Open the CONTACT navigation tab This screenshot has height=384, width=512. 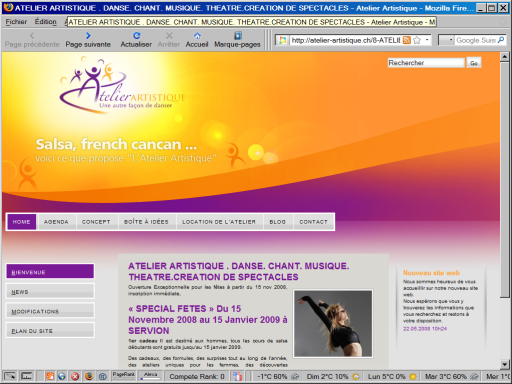click(313, 222)
